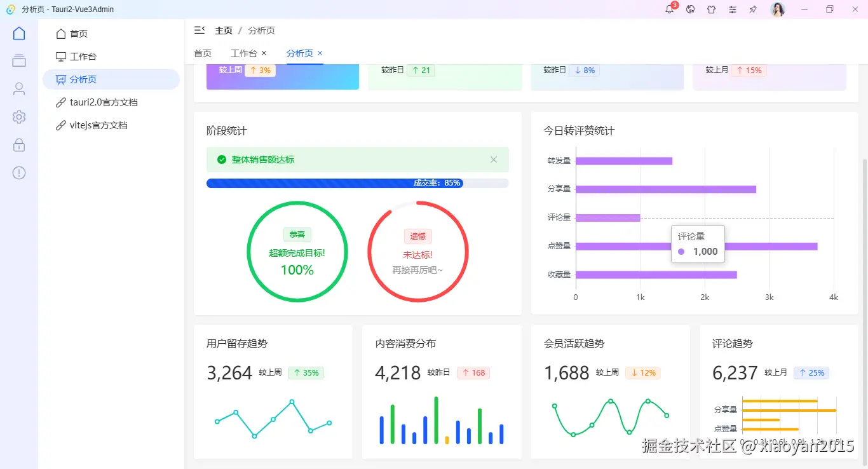Click the green check icon in sales alert
Image resolution: width=868 pixels, height=469 pixels.
click(222, 160)
